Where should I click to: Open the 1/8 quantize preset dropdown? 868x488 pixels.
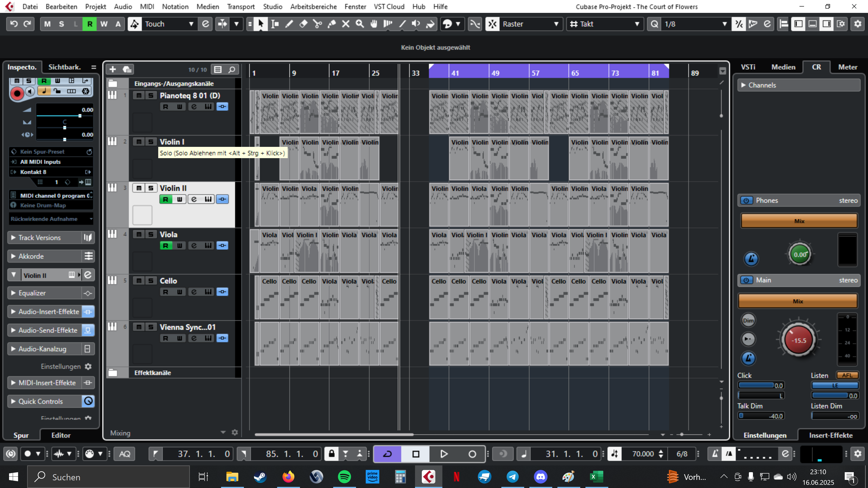[696, 24]
